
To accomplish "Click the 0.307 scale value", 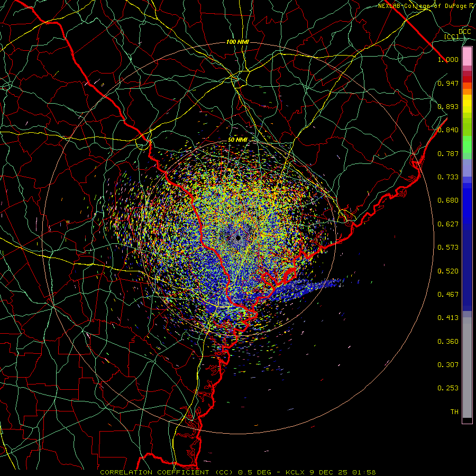I will [x=448, y=365].
